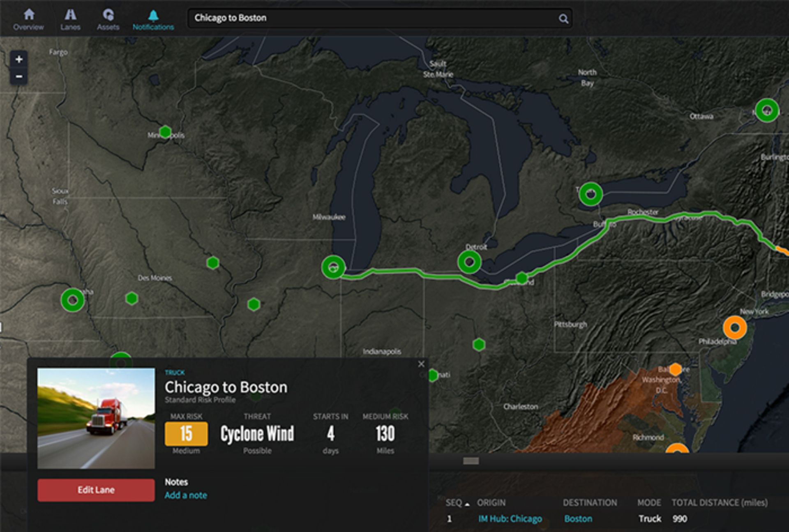Click the Add a note link

[186, 495]
